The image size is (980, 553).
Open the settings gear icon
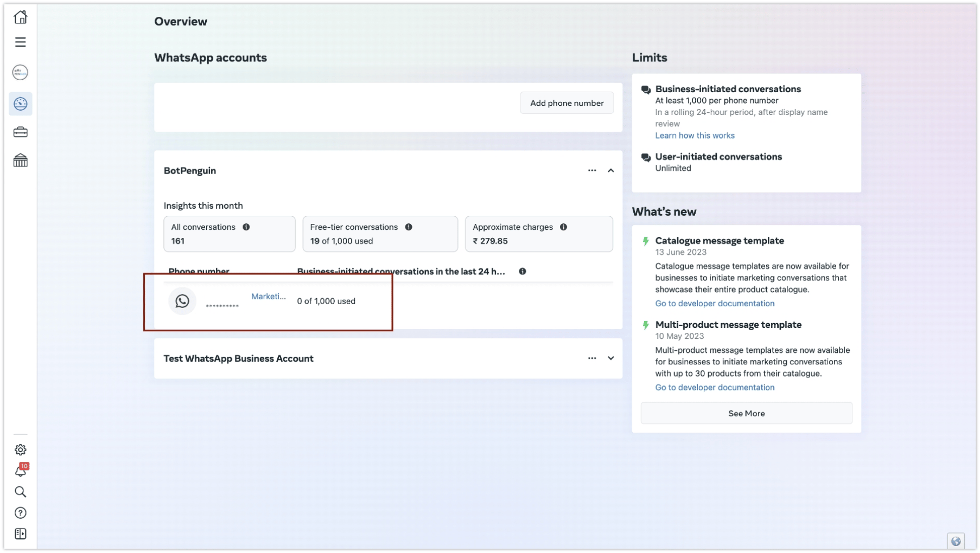click(x=21, y=449)
